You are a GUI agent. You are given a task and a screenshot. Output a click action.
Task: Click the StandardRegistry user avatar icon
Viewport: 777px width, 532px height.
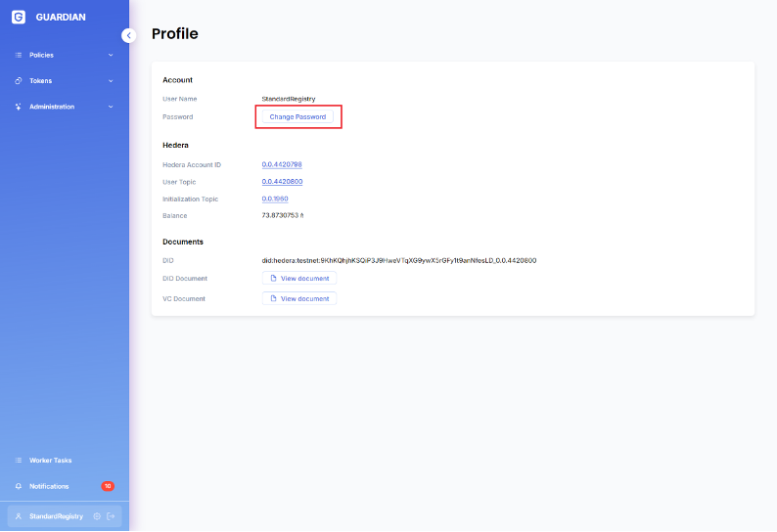[x=19, y=515]
